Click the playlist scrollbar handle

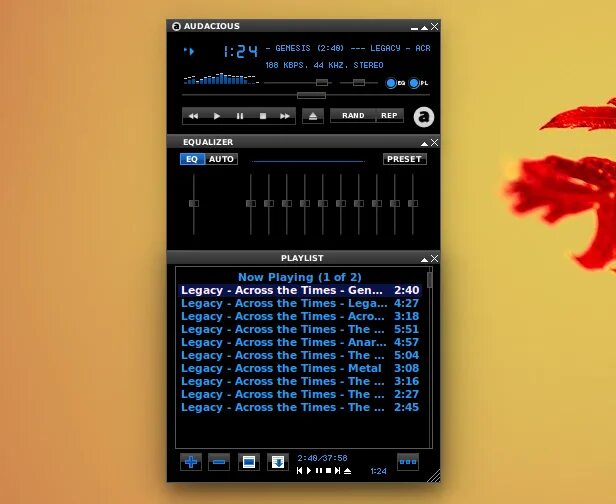pyautogui.click(x=429, y=280)
